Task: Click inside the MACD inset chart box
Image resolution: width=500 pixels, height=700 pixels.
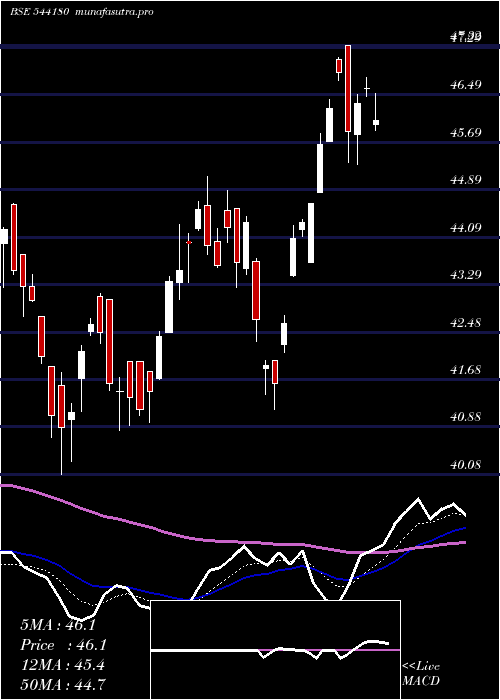Action: [x=275, y=650]
